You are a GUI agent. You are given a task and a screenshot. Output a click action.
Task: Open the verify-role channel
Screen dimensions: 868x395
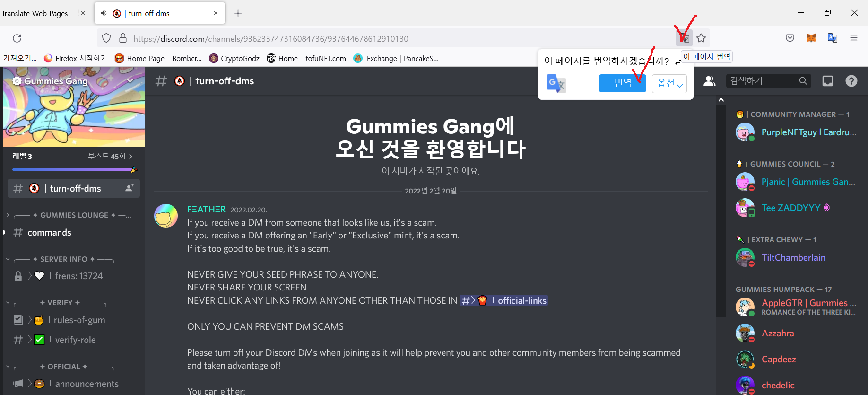(x=74, y=340)
